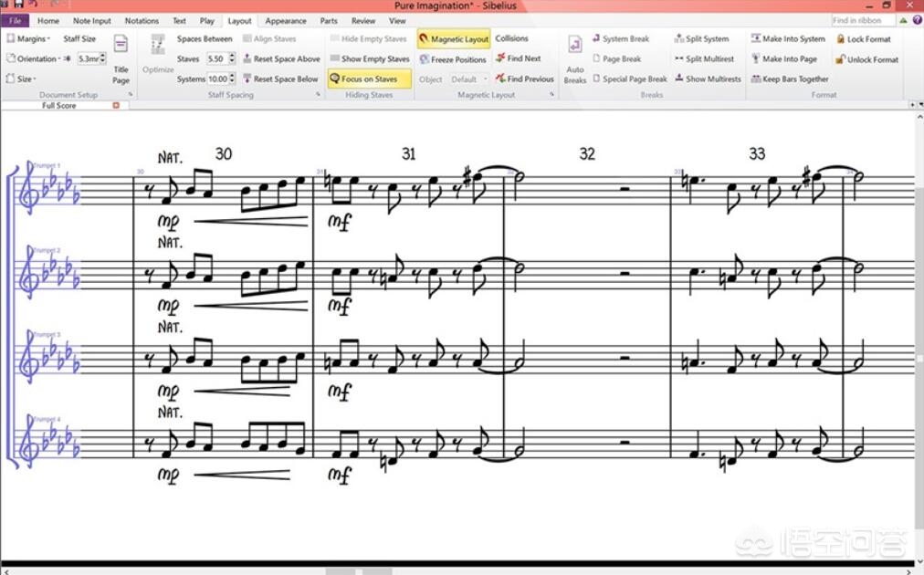Screen dimensions: 924x575
Task: Open the Object Default dropdown
Action: point(468,78)
